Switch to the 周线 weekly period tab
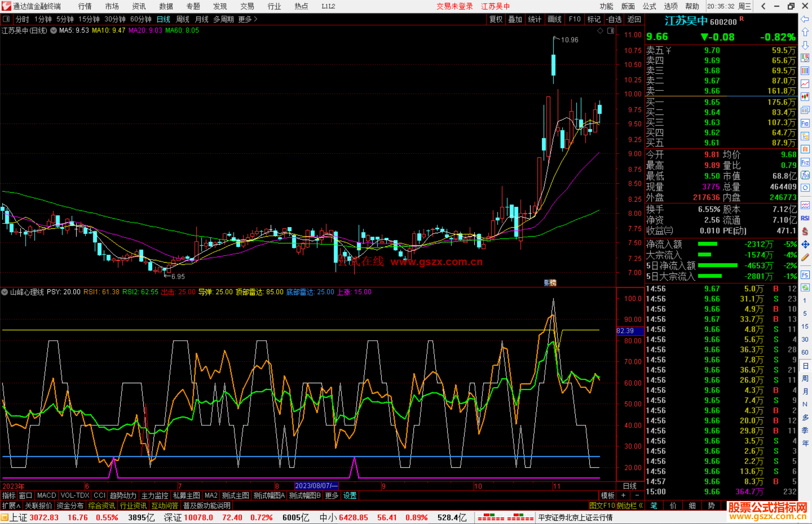The image size is (812, 524). (183, 19)
